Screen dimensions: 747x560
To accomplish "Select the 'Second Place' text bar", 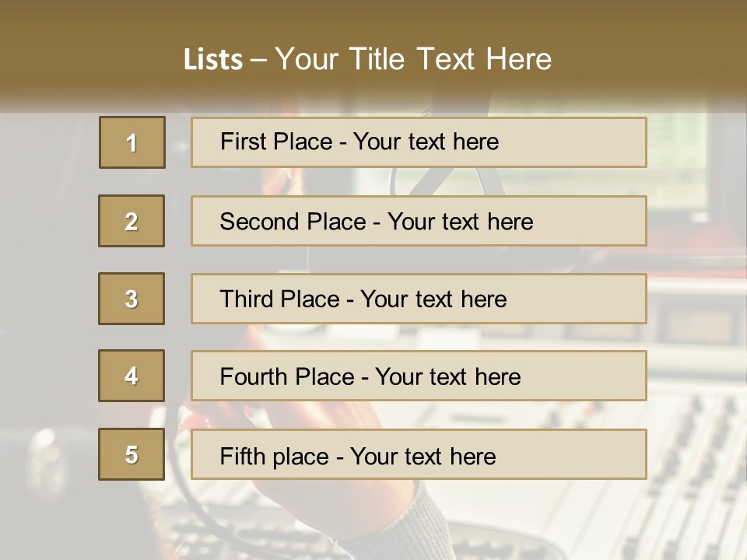I will click(419, 221).
